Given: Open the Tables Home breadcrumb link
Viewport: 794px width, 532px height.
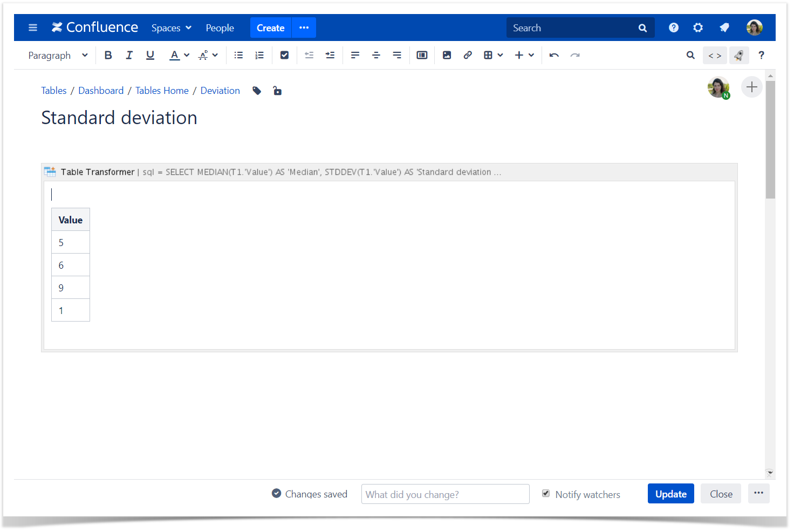Looking at the screenshot, I should pos(162,91).
